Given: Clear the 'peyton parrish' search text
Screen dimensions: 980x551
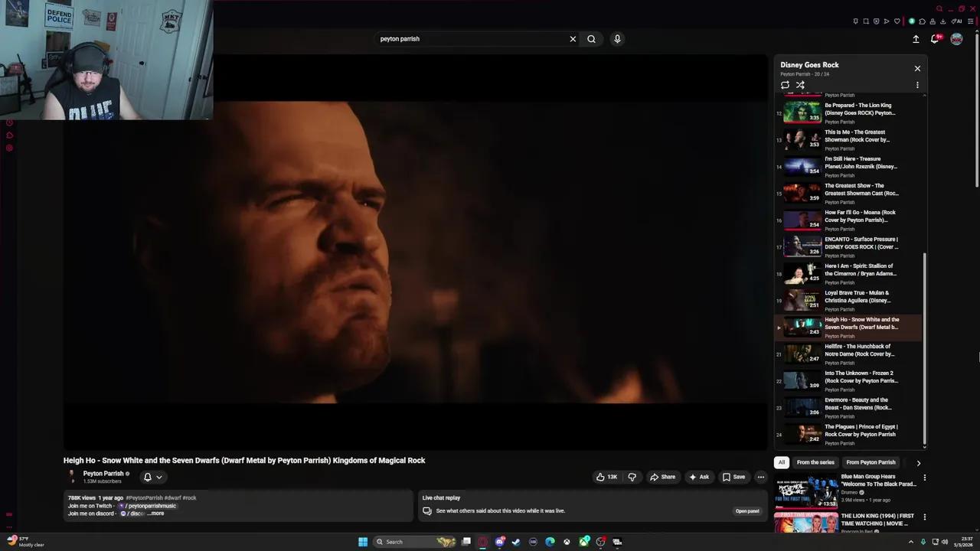Looking at the screenshot, I should click(573, 39).
